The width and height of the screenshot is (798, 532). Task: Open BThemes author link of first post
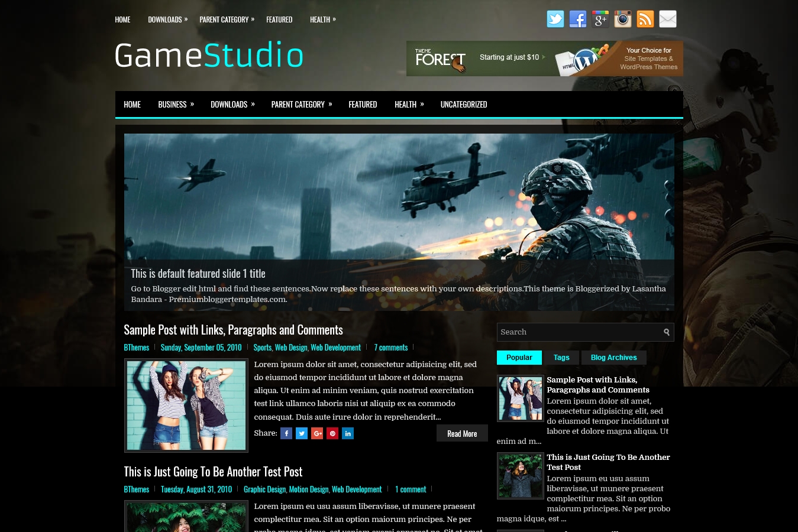pos(136,348)
